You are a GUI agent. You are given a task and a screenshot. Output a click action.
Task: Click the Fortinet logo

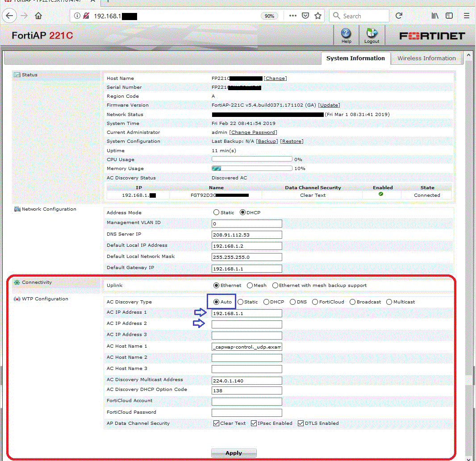(x=432, y=36)
